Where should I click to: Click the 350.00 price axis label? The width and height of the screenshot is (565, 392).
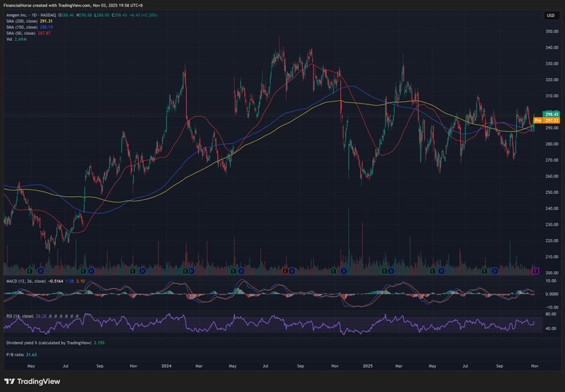[x=552, y=31]
